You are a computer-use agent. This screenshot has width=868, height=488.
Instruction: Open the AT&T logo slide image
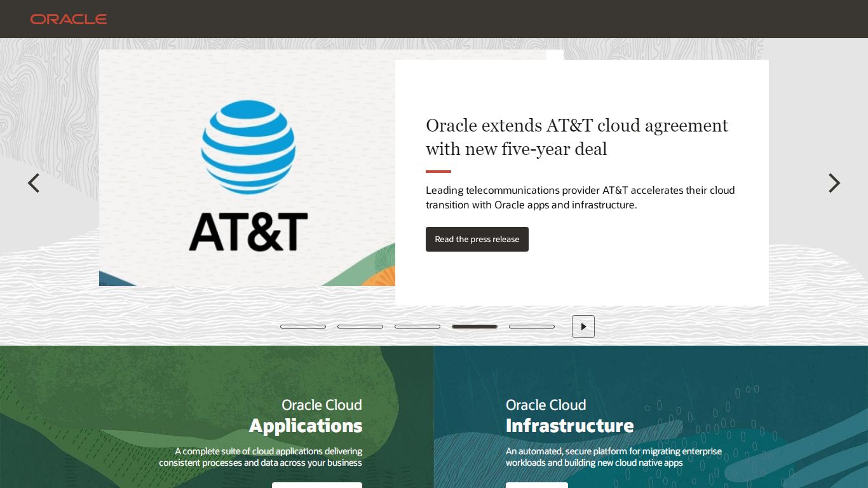click(x=247, y=168)
